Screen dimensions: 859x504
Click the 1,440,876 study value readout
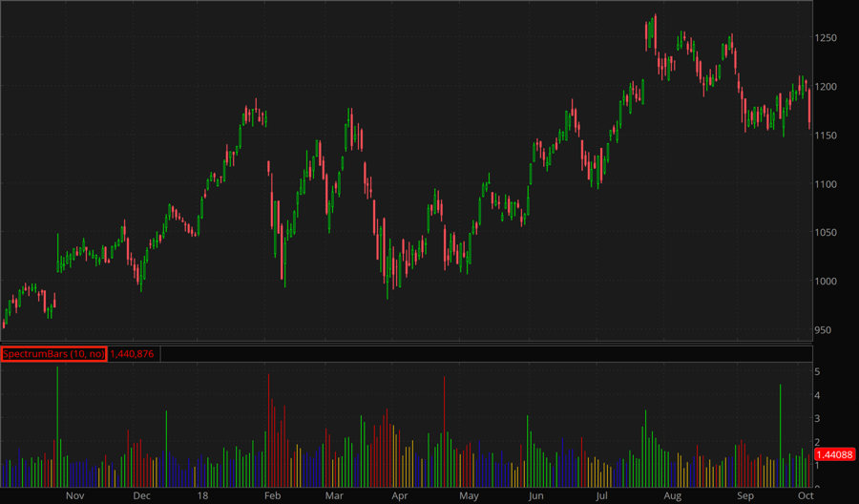[133, 353]
